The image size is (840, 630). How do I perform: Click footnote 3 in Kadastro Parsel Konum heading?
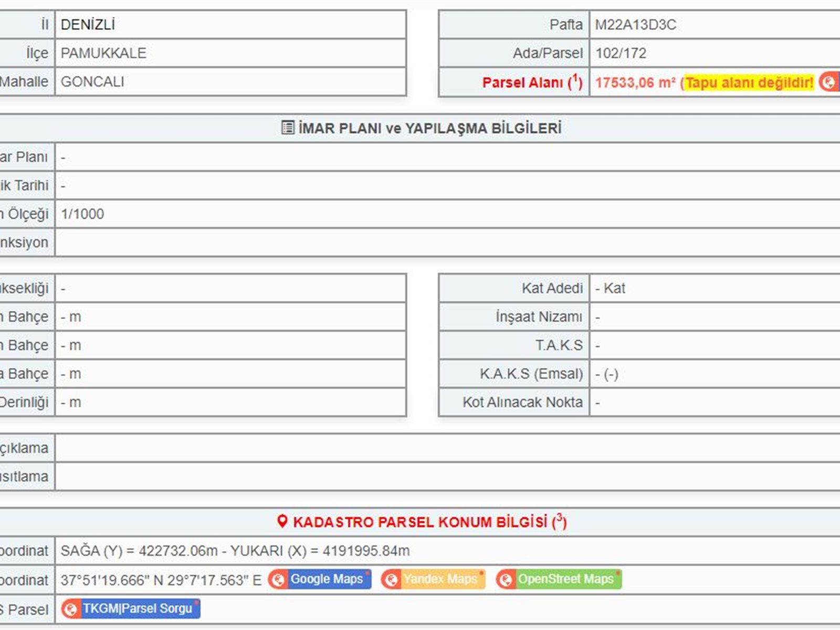(x=560, y=519)
